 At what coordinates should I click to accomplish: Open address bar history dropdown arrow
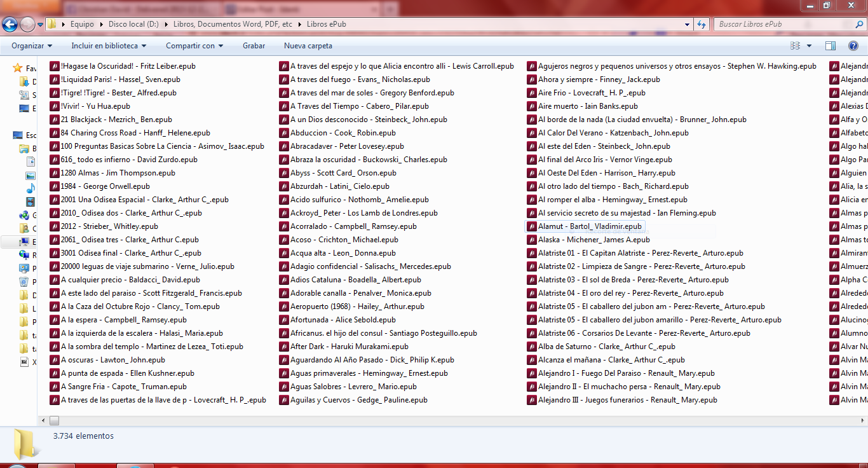(x=688, y=24)
